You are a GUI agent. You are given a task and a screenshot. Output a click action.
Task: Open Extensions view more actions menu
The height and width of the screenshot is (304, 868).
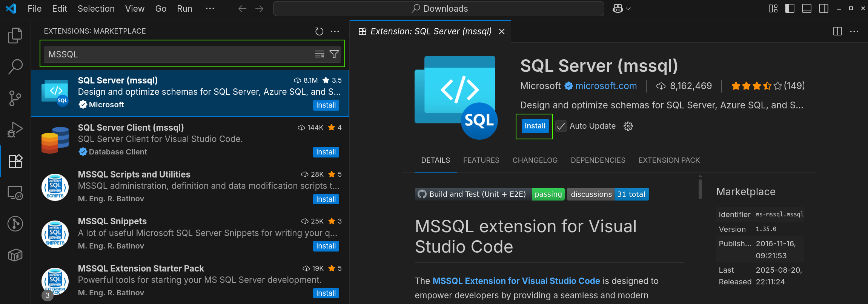point(335,31)
